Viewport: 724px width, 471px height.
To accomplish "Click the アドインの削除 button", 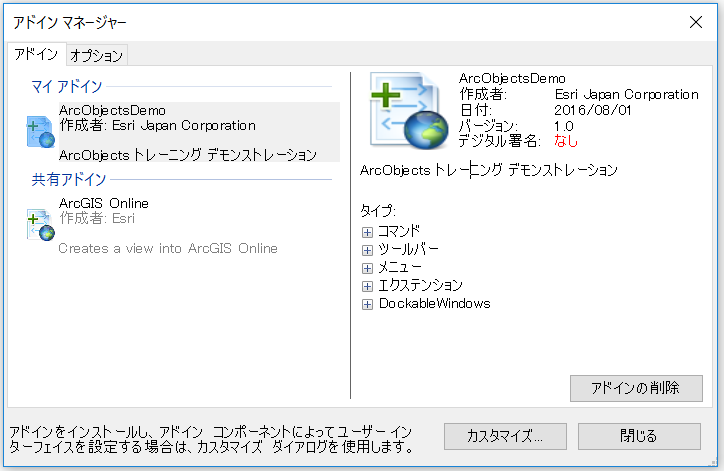I will 636,388.
